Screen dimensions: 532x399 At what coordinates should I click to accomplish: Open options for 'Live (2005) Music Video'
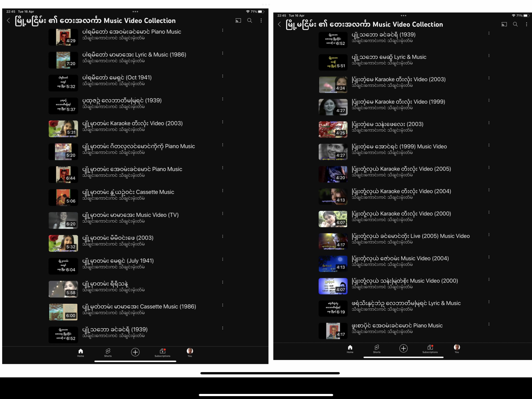[489, 235]
